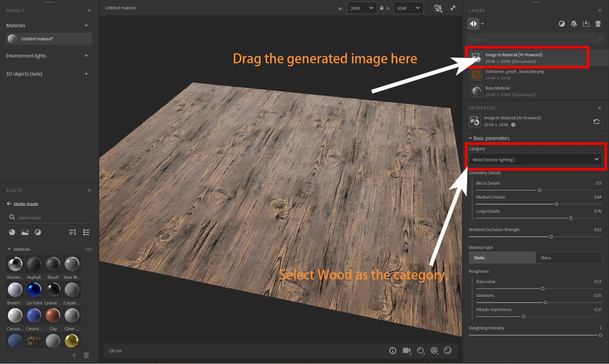
Task: Add a new material with plus button
Action: coord(86,25)
